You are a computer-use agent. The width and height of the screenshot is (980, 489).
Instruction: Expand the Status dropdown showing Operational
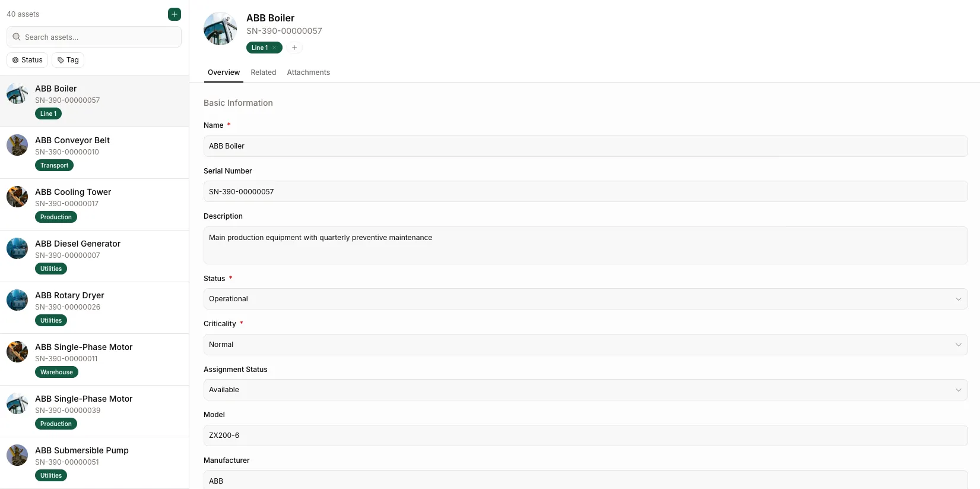pyautogui.click(x=586, y=299)
